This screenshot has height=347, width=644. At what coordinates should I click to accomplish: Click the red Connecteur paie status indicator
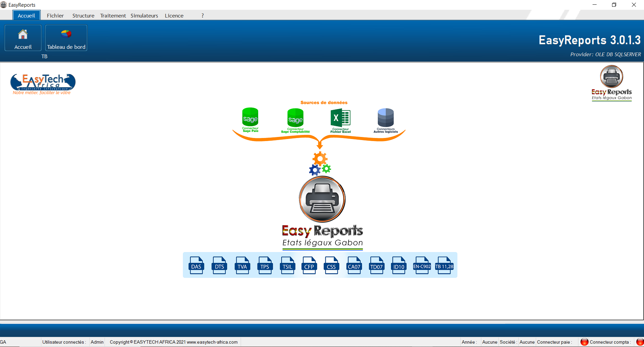pos(585,342)
